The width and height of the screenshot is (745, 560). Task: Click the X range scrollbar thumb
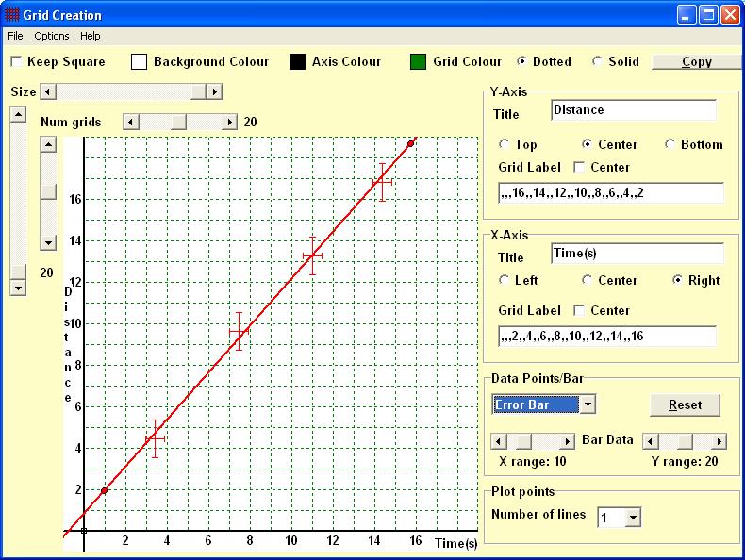pos(523,441)
